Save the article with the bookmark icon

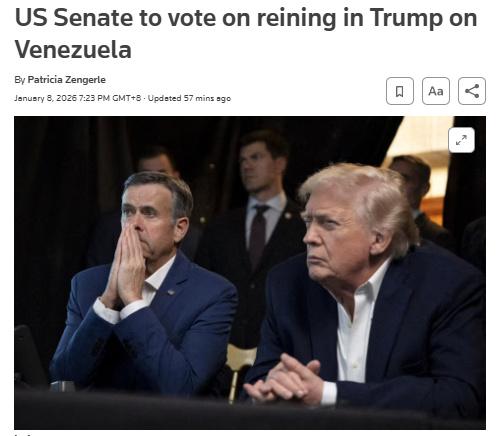[400, 91]
